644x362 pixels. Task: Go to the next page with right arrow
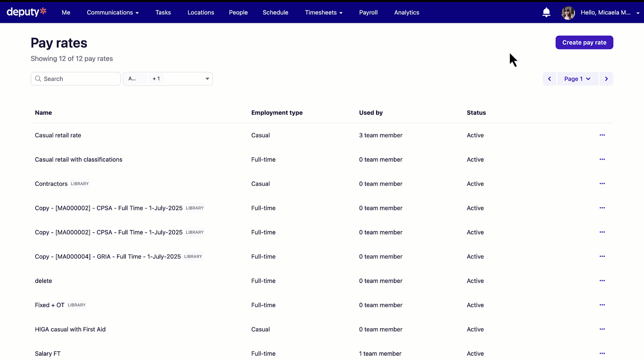[606, 79]
